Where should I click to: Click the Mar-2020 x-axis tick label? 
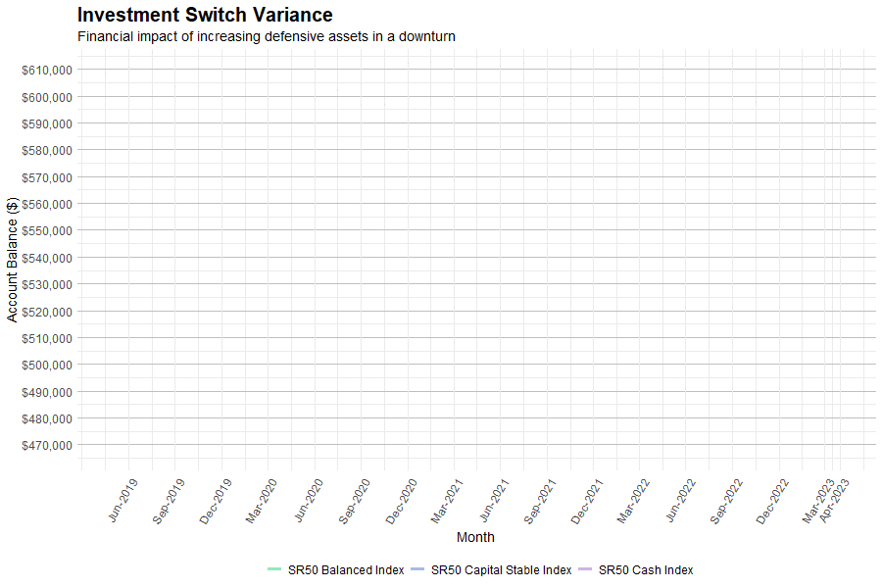tap(263, 500)
